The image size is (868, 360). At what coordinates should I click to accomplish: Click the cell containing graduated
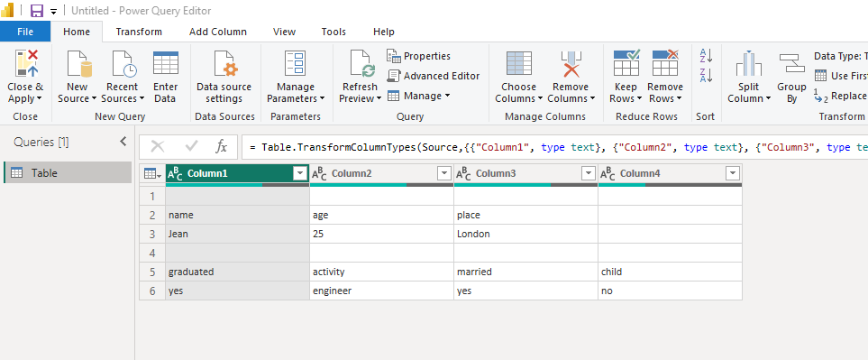237,272
